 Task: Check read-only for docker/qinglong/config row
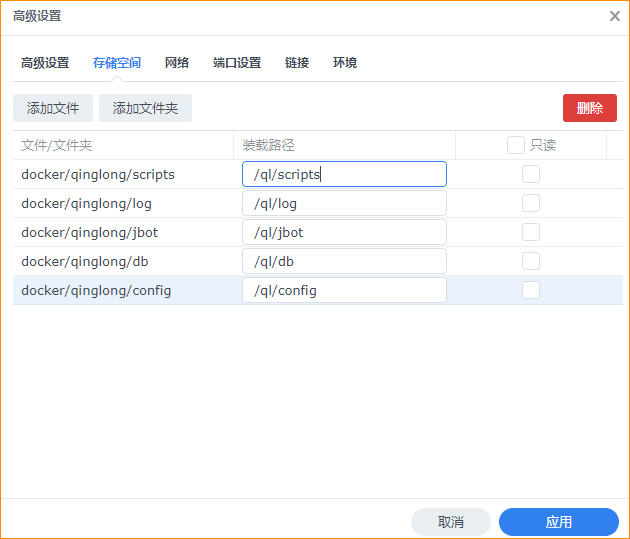531,290
